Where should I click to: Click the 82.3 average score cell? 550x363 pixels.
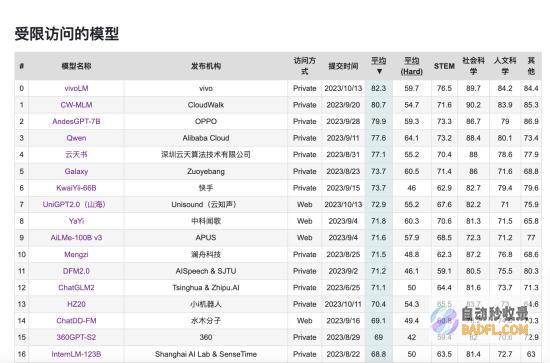378,88
